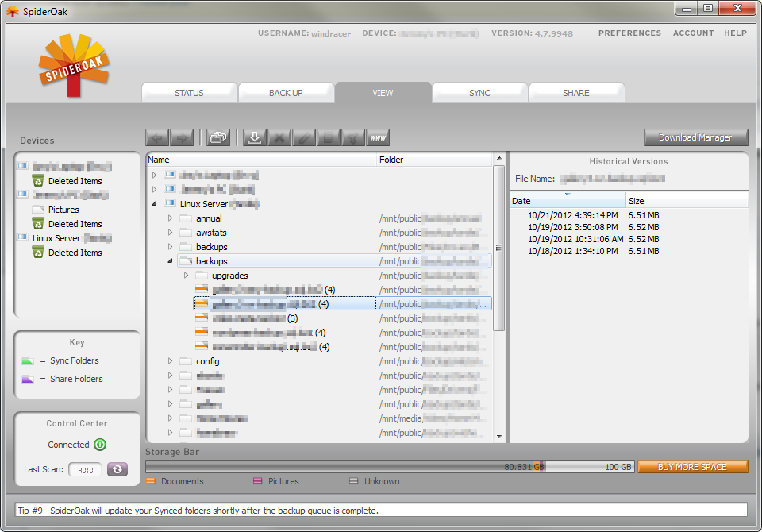This screenshot has height=532, width=762.
Task: Click the WWW toolbar button
Action: (378, 137)
